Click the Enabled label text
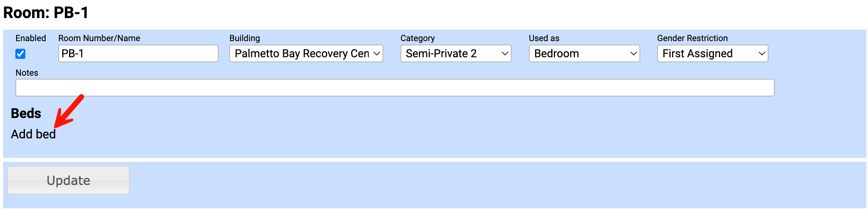The width and height of the screenshot is (868, 216). [31, 38]
